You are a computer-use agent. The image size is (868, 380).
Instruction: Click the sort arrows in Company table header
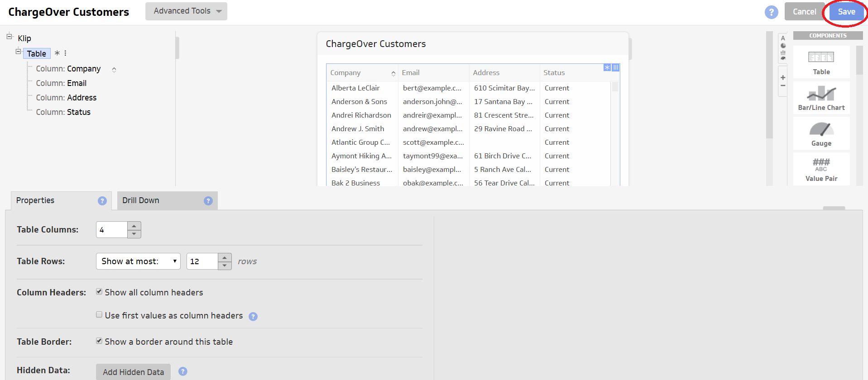[393, 73]
